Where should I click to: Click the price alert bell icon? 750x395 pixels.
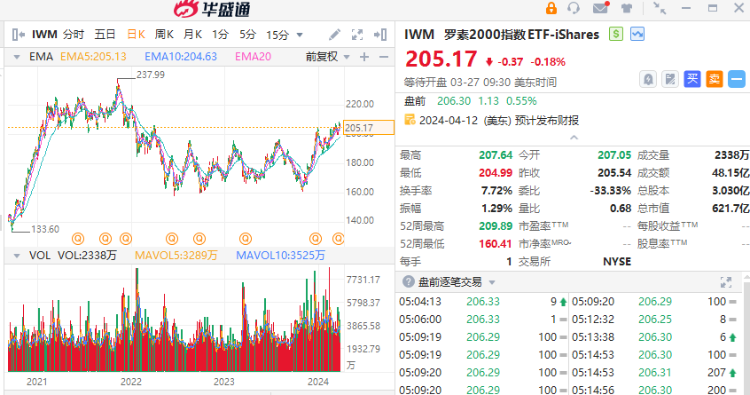(x=648, y=79)
